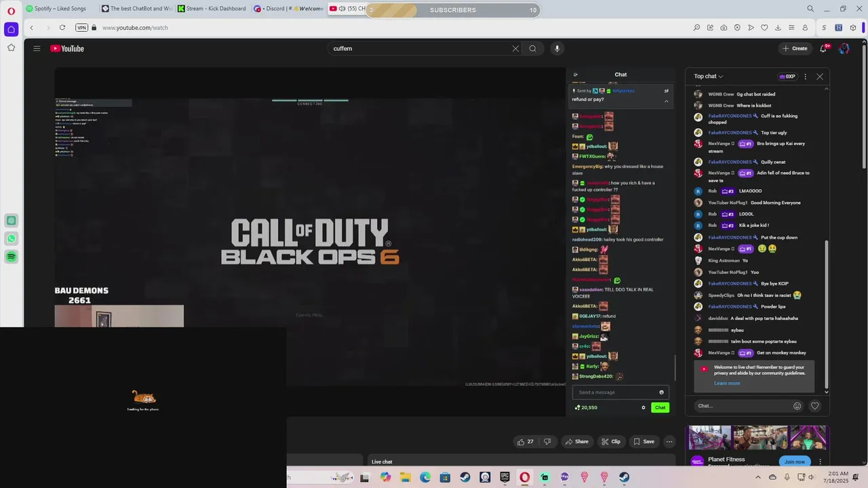The width and height of the screenshot is (868, 488).
Task: Open the live chat options three-dot menu
Action: pyautogui.click(x=806, y=77)
